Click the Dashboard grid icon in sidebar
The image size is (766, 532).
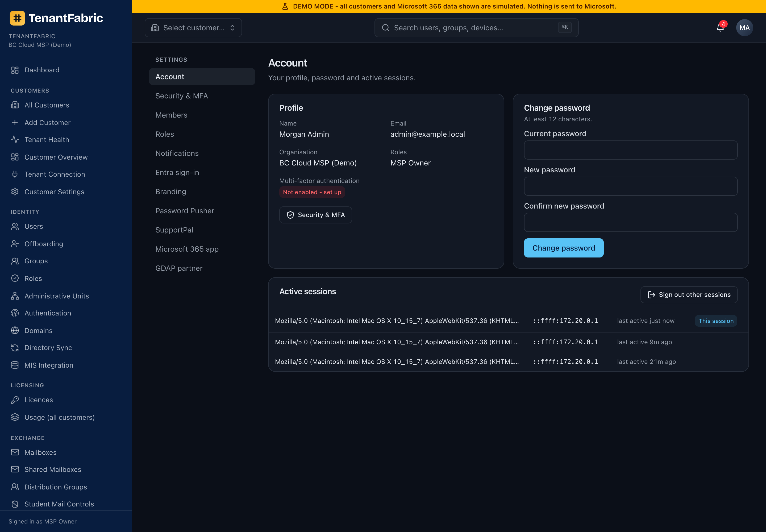(x=15, y=70)
